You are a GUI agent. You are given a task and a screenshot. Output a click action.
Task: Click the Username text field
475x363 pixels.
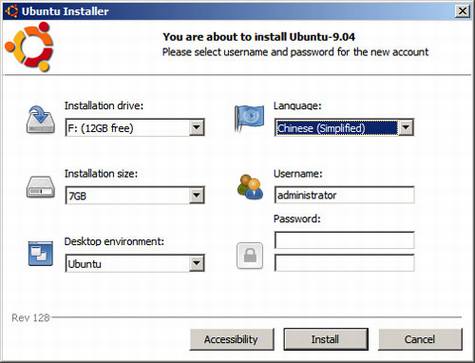[x=344, y=195]
